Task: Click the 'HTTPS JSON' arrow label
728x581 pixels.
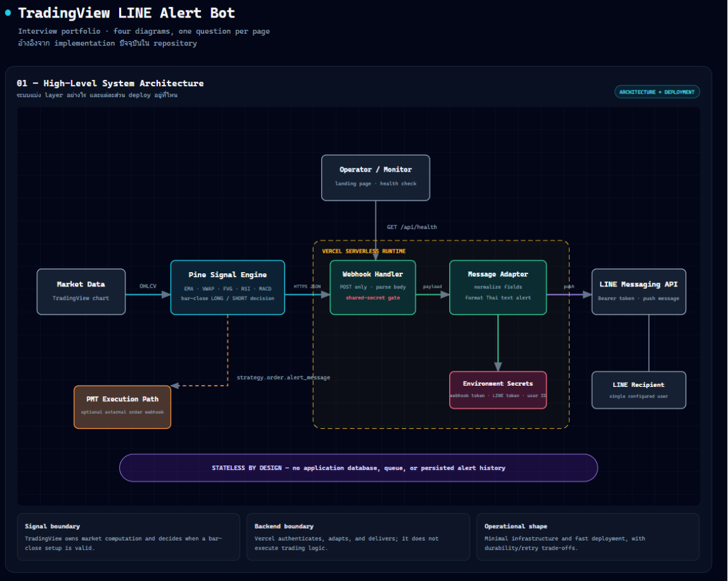Action: tap(308, 286)
